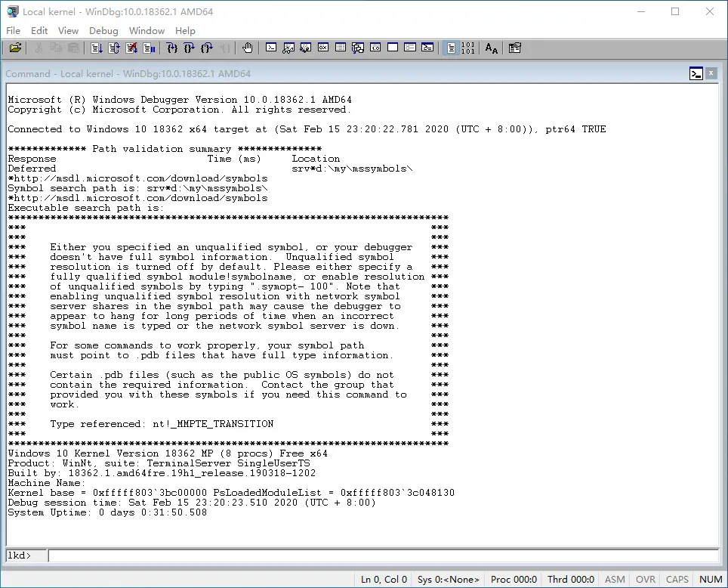This screenshot has width=728, height=588.
Task: Click the Step Out toolbar icon
Action: [207, 48]
